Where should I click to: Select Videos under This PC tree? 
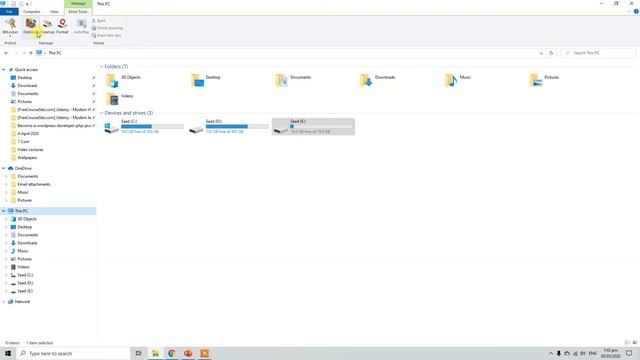click(23, 267)
